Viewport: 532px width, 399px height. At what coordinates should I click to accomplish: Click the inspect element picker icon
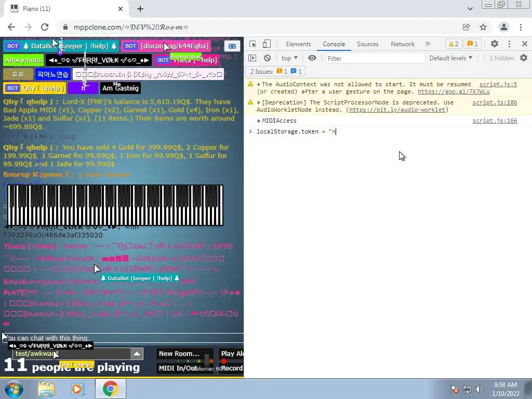pos(253,44)
